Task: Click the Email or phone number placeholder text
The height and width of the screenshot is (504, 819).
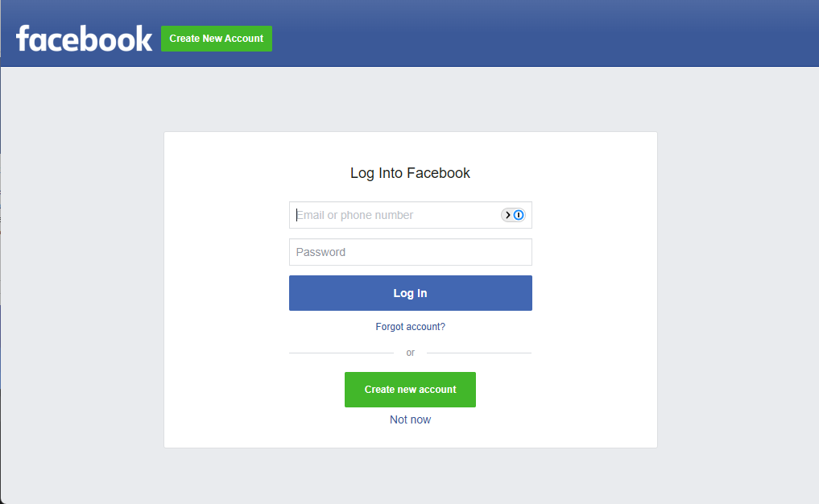Action: coord(354,215)
